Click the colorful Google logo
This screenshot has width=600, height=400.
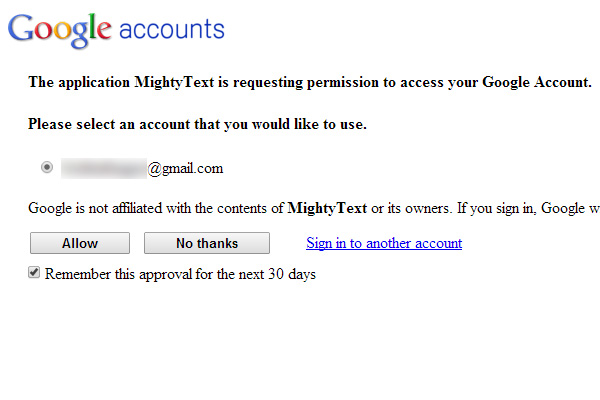pyautogui.click(x=60, y=31)
